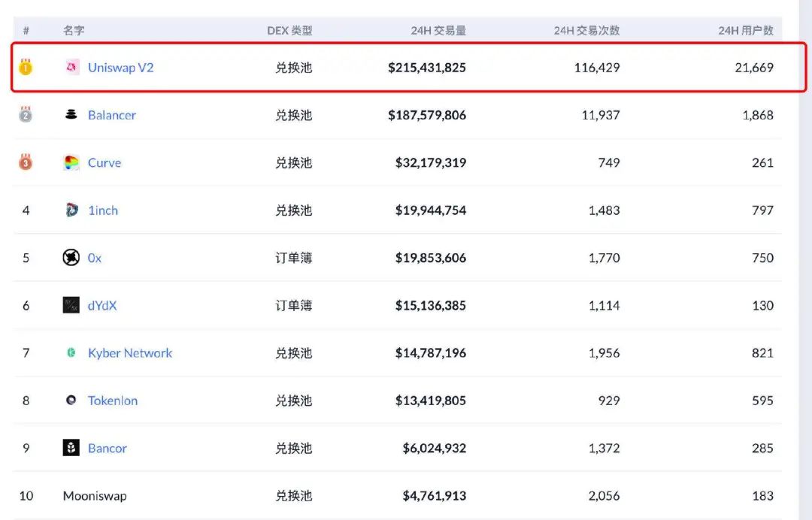Viewport: 812px width, 520px height.
Task: Click the Balancer stacked stones logo
Action: (71, 114)
